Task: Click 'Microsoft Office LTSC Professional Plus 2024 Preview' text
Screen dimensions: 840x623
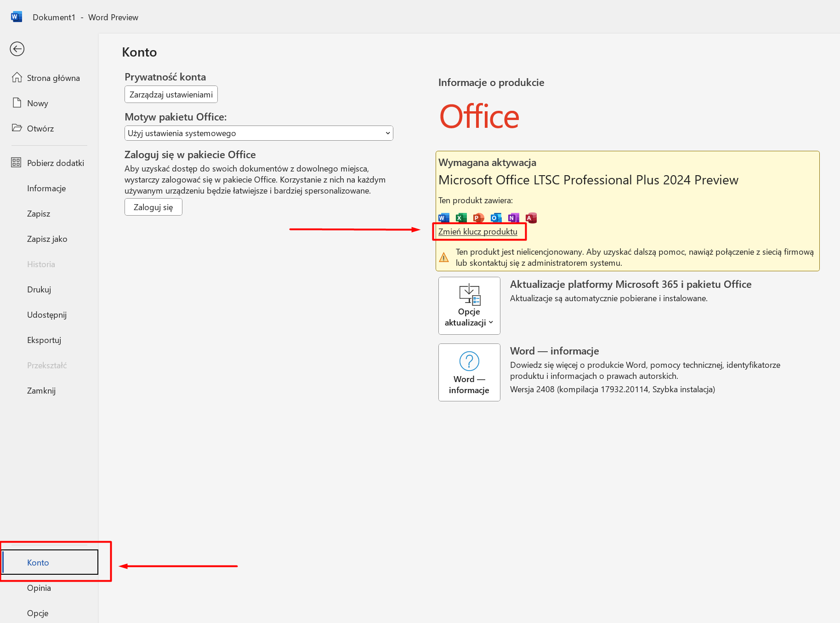Action: tap(588, 180)
